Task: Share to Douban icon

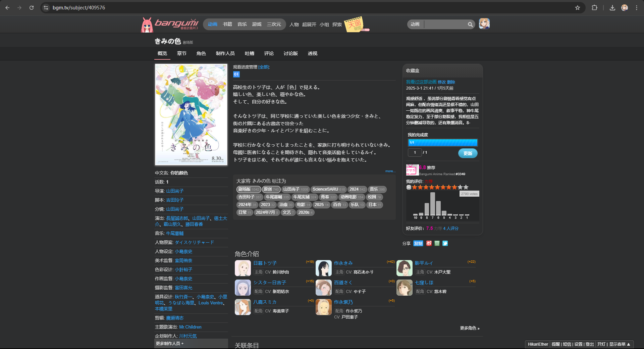Action: click(437, 243)
